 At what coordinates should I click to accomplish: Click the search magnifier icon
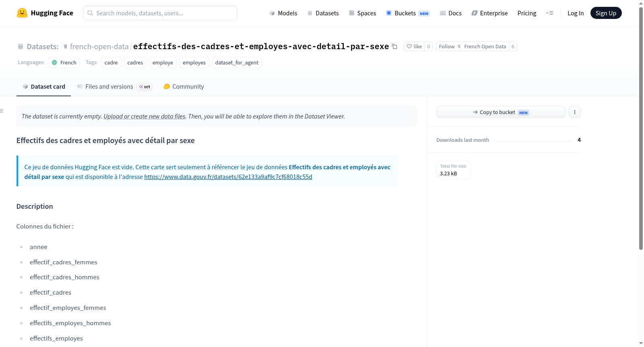tap(90, 13)
